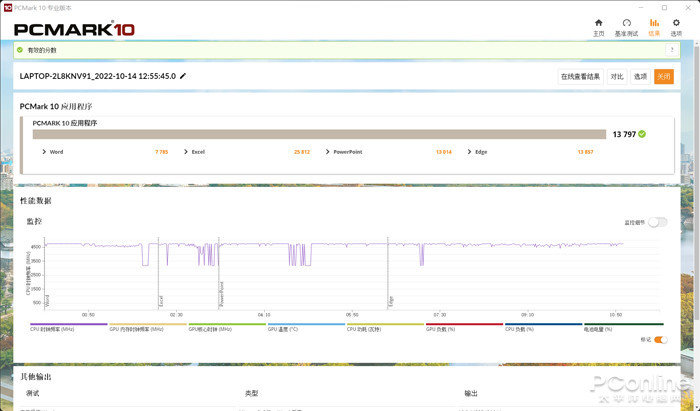Select the GPU temperature legend swatch
The height and width of the screenshot is (411, 700).
[306, 324]
